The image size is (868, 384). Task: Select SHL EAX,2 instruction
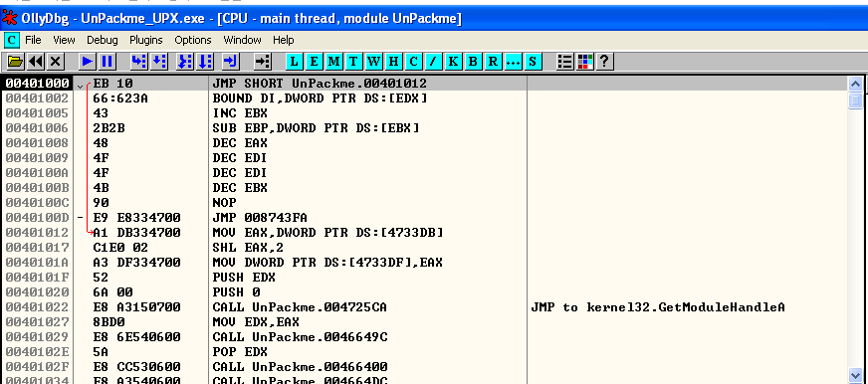coord(248,248)
